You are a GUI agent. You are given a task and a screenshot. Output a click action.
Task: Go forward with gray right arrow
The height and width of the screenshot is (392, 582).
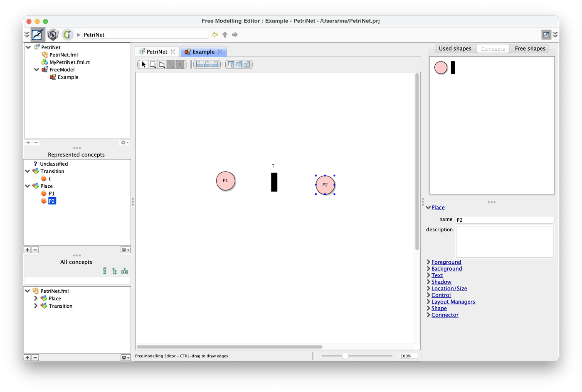(x=235, y=35)
